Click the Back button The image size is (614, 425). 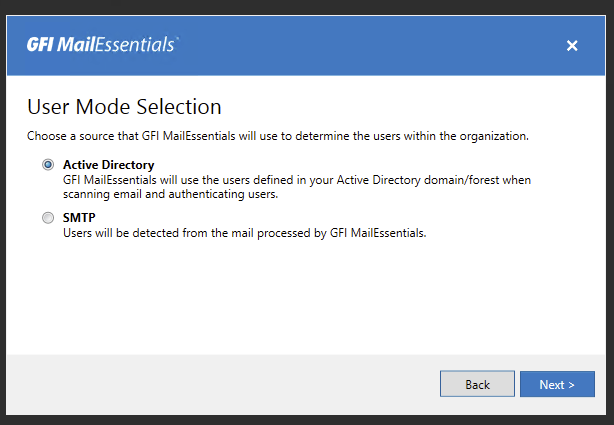click(477, 384)
